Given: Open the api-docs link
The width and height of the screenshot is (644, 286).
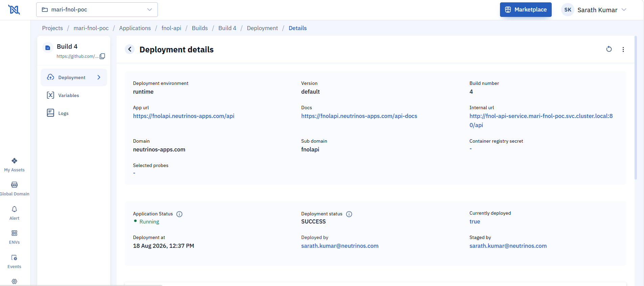Looking at the screenshot, I should click(x=359, y=116).
